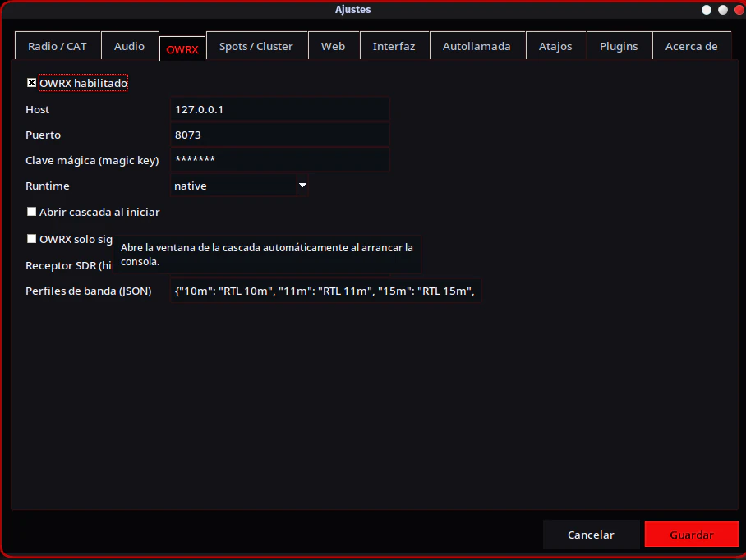Close the Ajustes window with red button

(739, 10)
